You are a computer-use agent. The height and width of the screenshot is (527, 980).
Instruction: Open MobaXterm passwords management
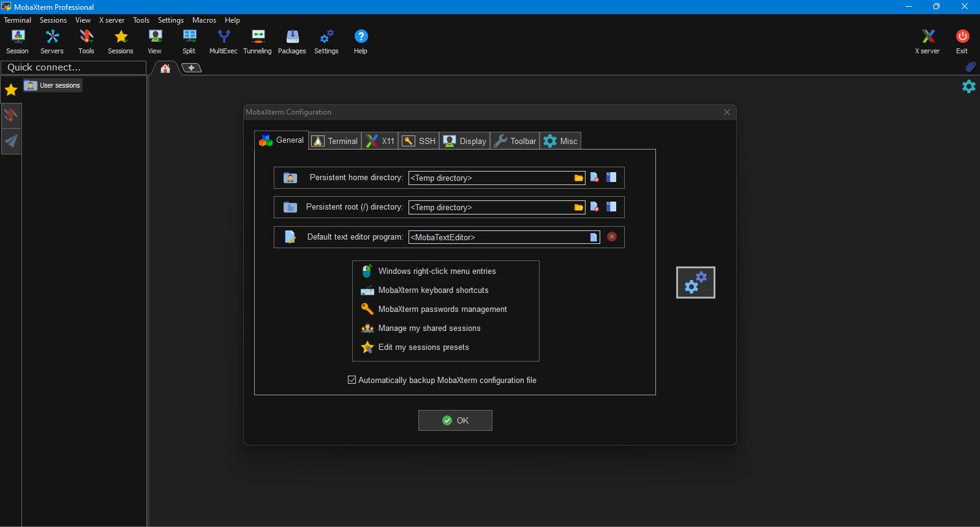pyautogui.click(x=442, y=309)
